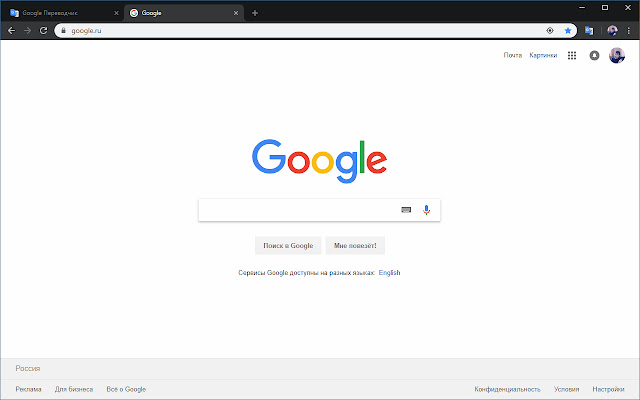Open the Google apps grid
This screenshot has height=400, width=640.
click(572, 56)
